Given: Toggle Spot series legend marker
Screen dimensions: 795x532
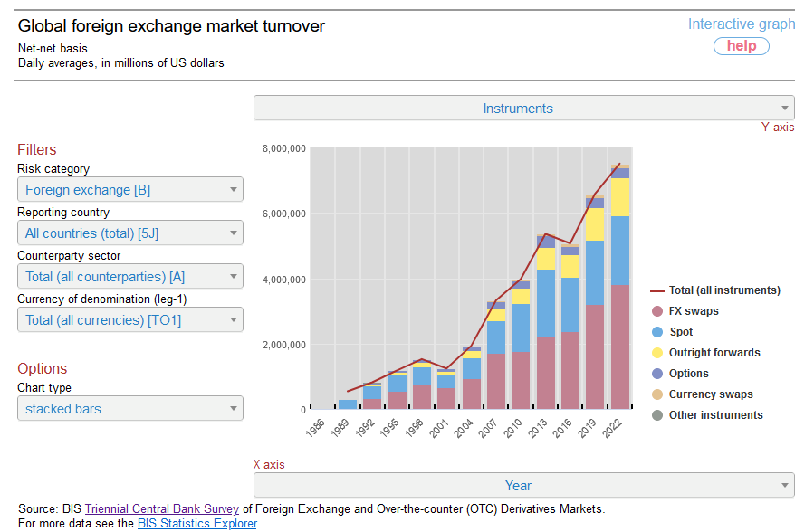Looking at the screenshot, I should coord(657,332).
